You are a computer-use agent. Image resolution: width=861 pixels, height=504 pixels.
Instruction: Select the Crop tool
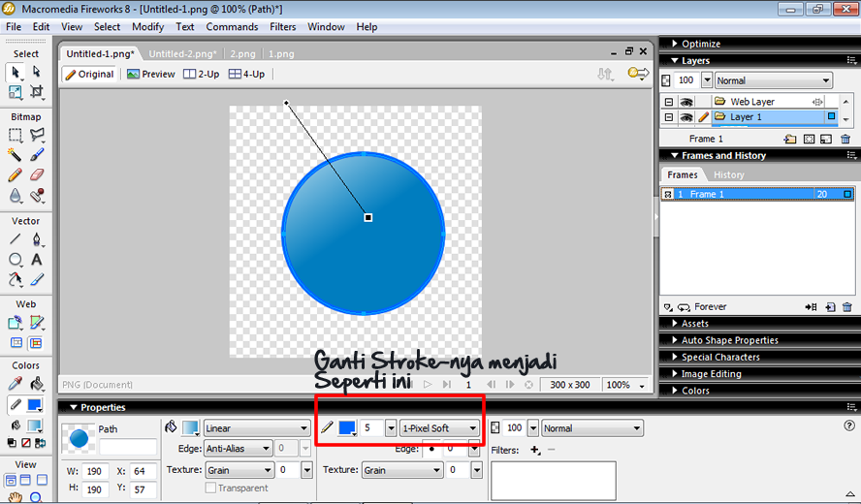(x=36, y=92)
